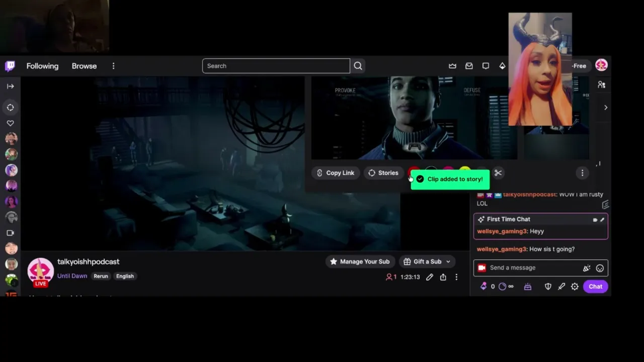Open the community people icon beside chat
The width and height of the screenshot is (644, 362).
click(x=601, y=85)
